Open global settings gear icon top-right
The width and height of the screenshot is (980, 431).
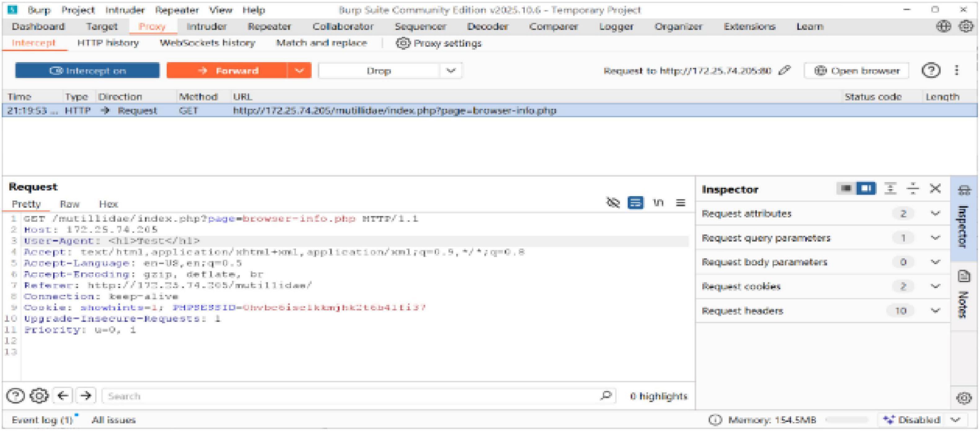point(965,27)
